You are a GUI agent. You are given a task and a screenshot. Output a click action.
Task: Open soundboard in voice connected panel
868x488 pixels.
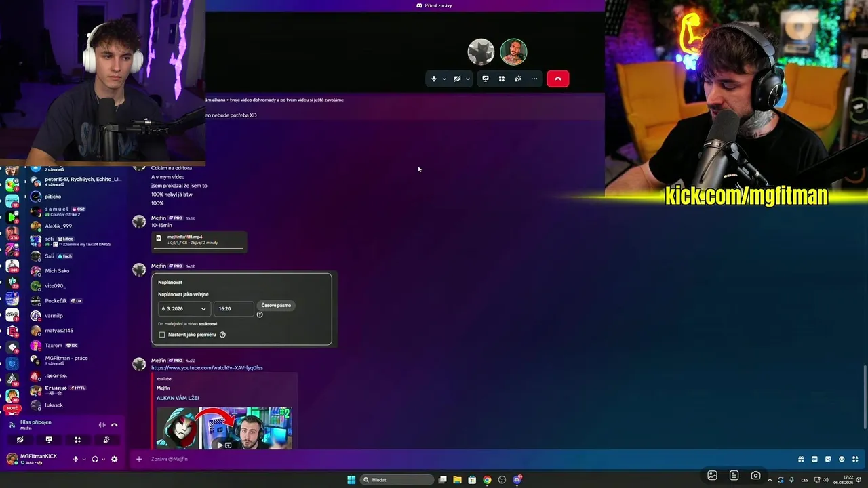tap(106, 440)
